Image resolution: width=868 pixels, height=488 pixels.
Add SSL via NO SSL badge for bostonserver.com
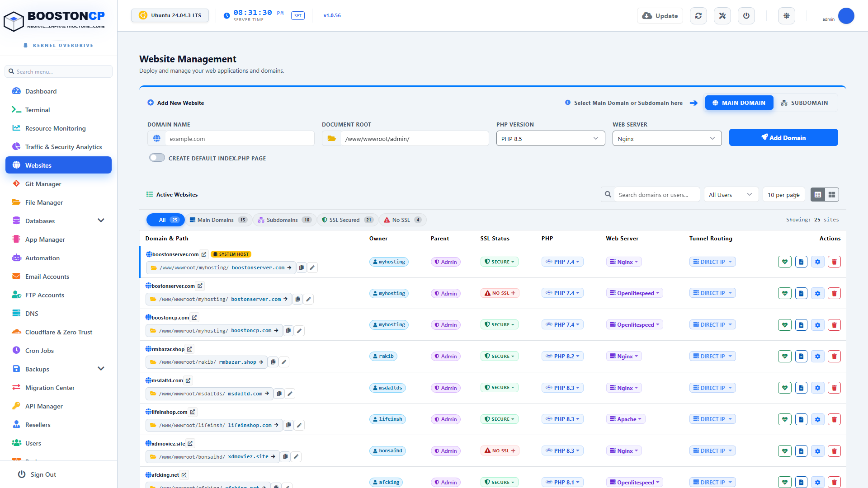pos(500,293)
